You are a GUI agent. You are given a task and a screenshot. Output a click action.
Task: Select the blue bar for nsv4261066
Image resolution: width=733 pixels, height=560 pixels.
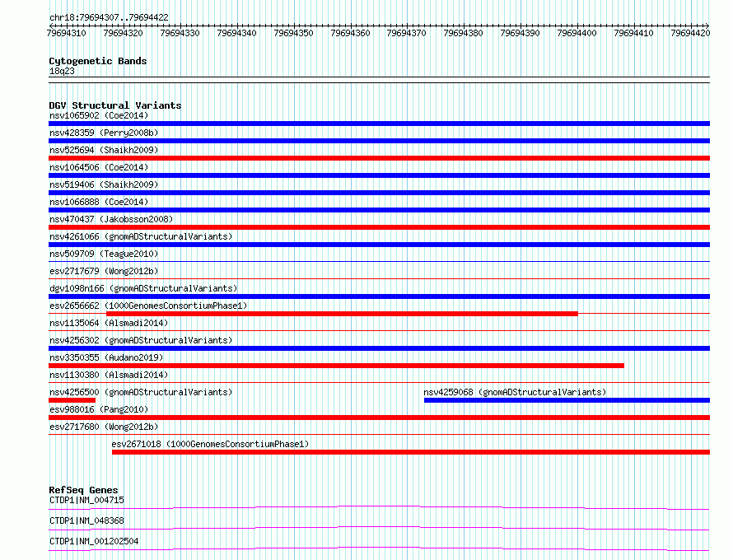click(379, 245)
